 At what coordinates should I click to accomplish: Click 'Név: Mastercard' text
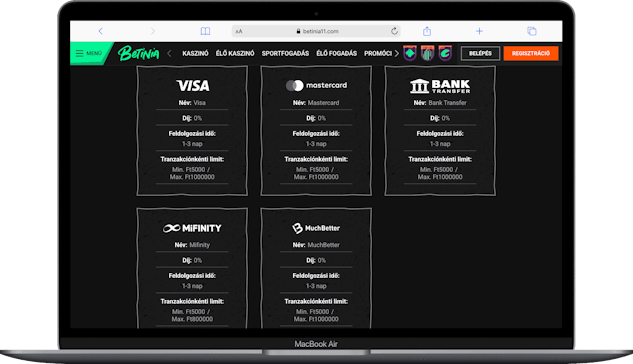(316, 103)
